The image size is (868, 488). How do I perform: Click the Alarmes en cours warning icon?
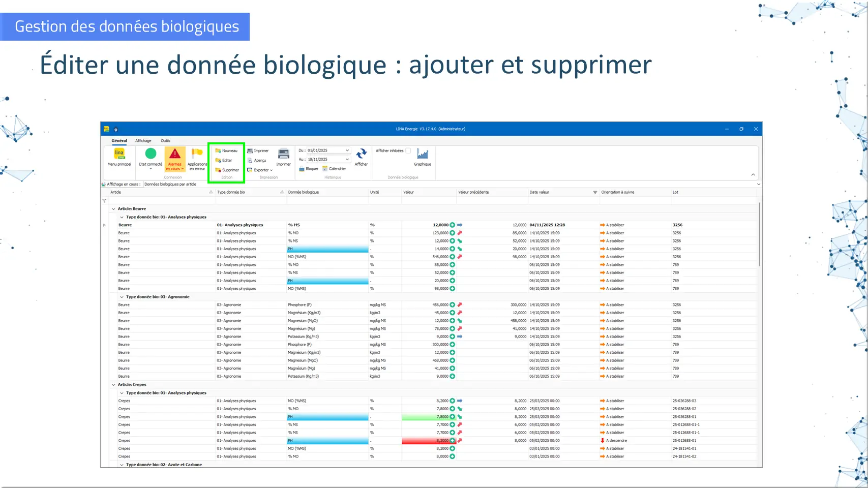(x=174, y=154)
